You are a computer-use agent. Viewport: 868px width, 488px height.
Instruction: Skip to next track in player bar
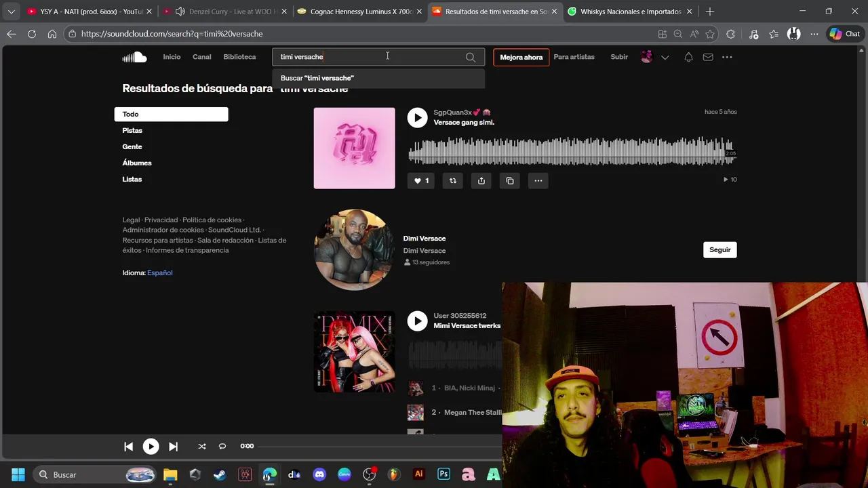(173, 446)
